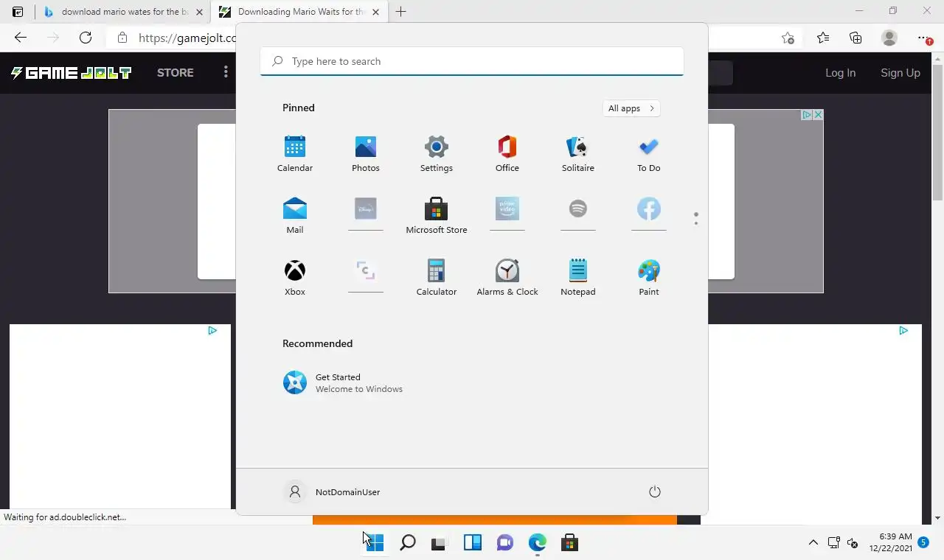
Task: Open the To Do app
Action: point(649,154)
